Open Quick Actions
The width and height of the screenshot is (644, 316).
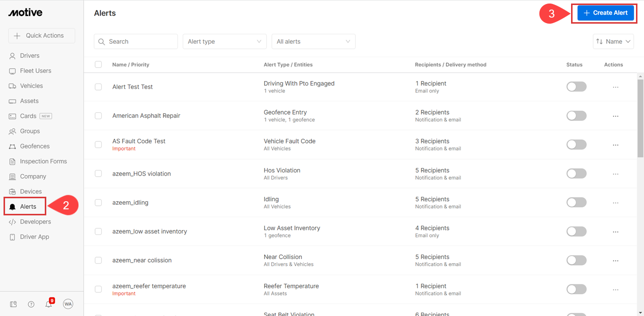(x=42, y=36)
